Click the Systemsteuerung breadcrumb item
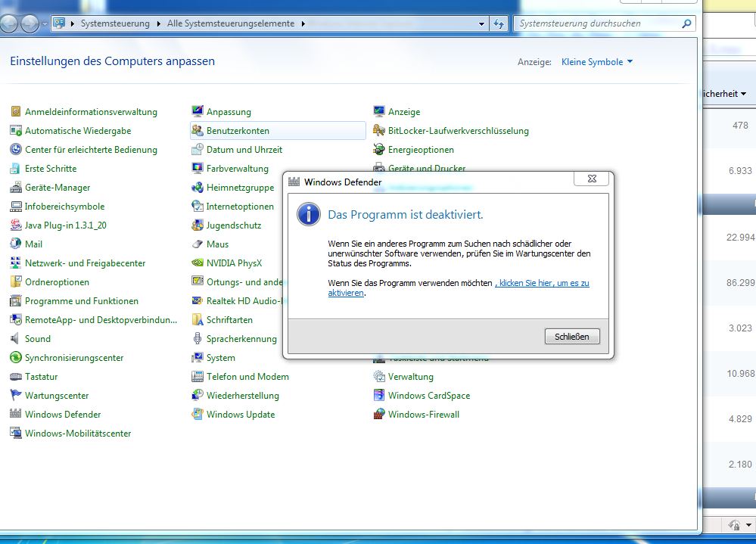 coord(116,23)
